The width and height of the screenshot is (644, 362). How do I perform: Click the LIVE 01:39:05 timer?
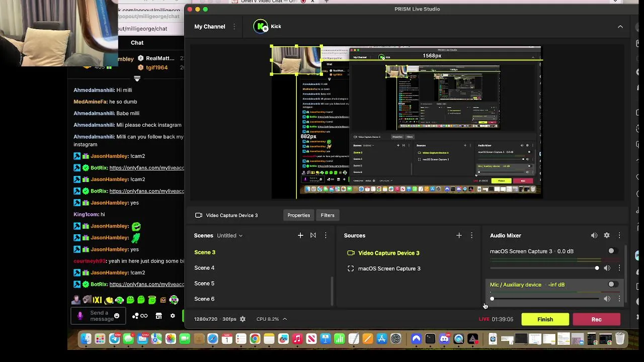496,319
